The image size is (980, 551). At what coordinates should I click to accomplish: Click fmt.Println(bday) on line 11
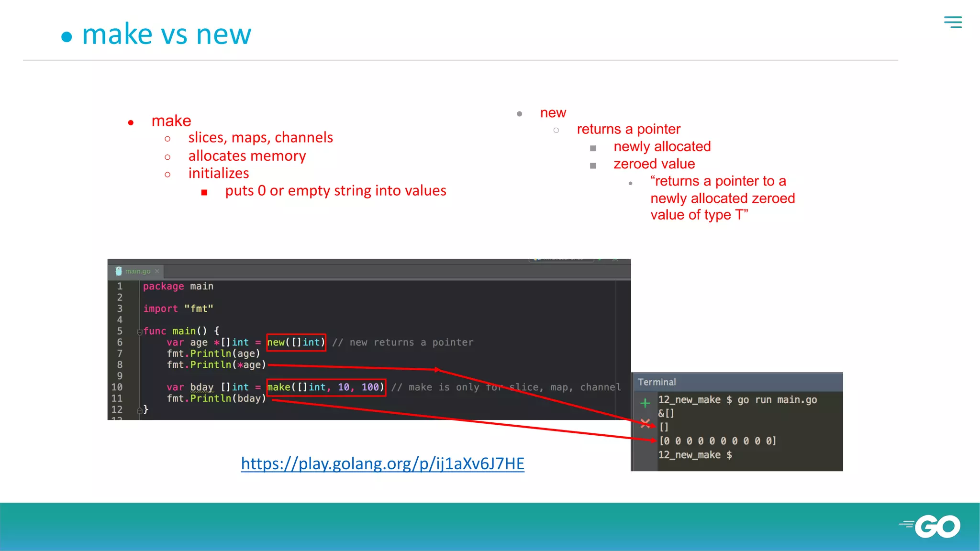tap(216, 398)
